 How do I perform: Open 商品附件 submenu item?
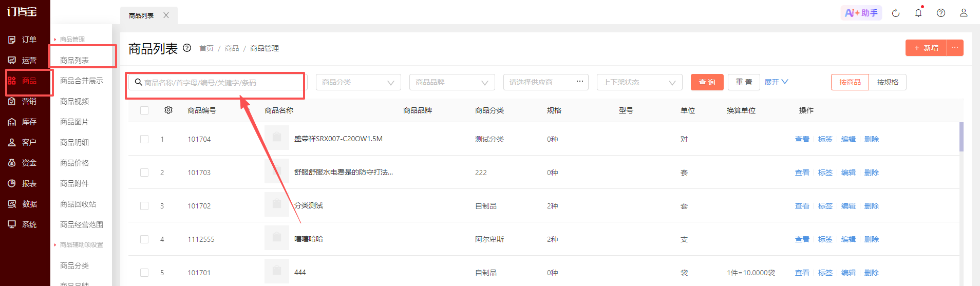pos(74,183)
